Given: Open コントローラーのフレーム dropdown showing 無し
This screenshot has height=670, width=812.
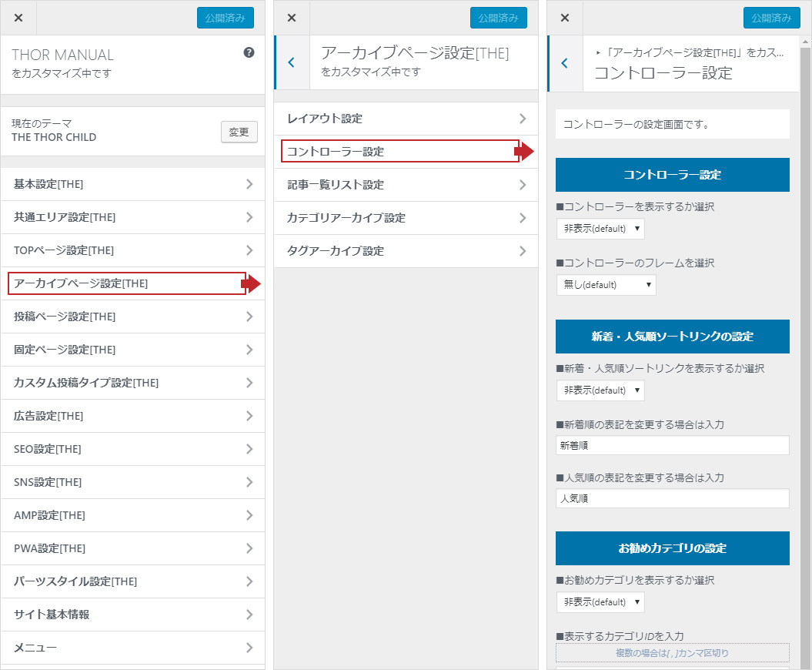Looking at the screenshot, I should point(606,285).
